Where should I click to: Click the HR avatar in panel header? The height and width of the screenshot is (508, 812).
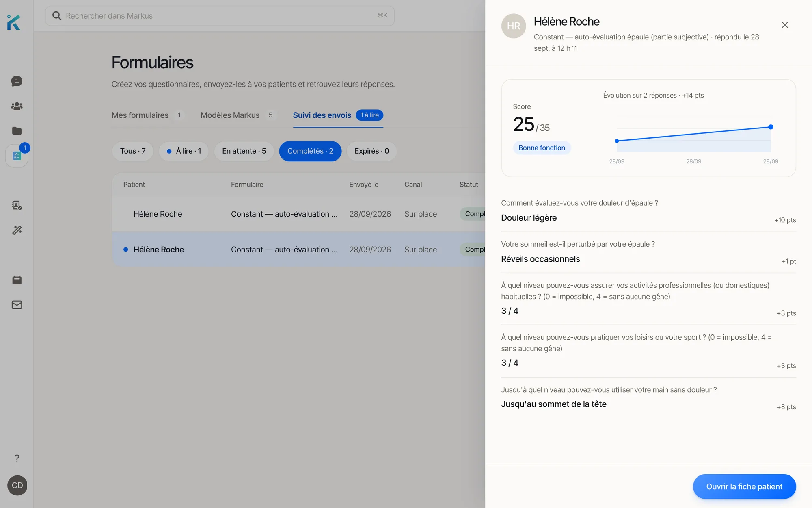click(x=514, y=26)
